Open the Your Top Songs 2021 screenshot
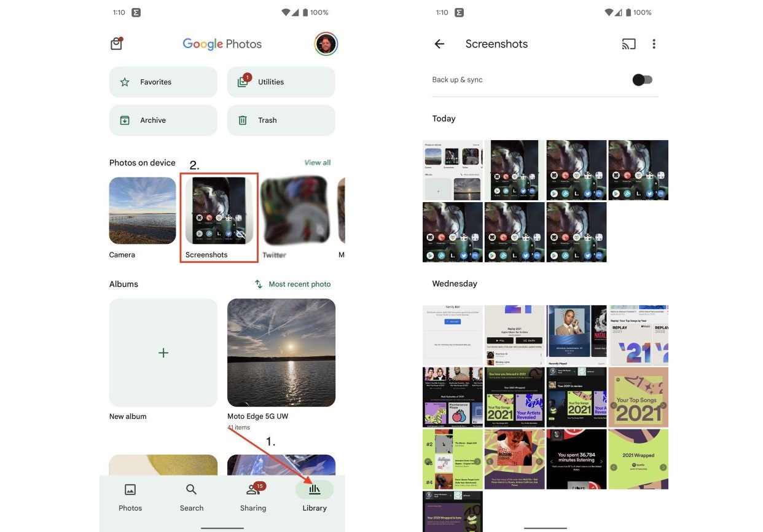This screenshot has height=532, width=763. point(638,397)
